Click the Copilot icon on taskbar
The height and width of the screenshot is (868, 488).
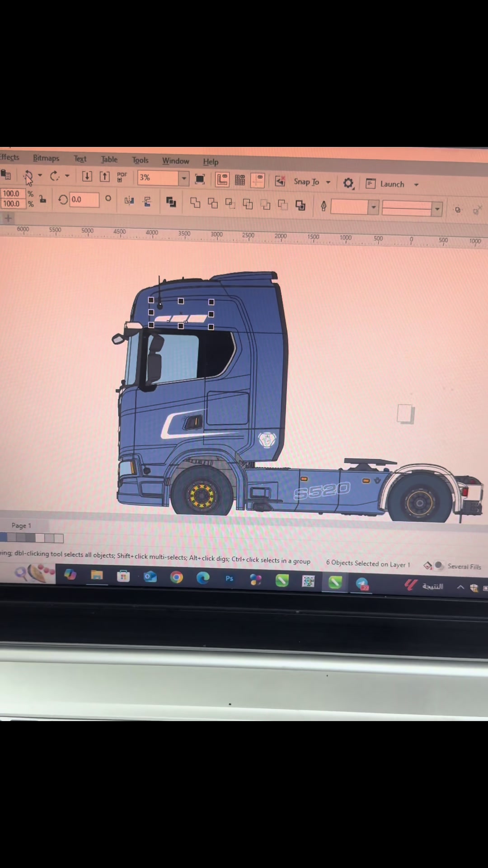70,575
